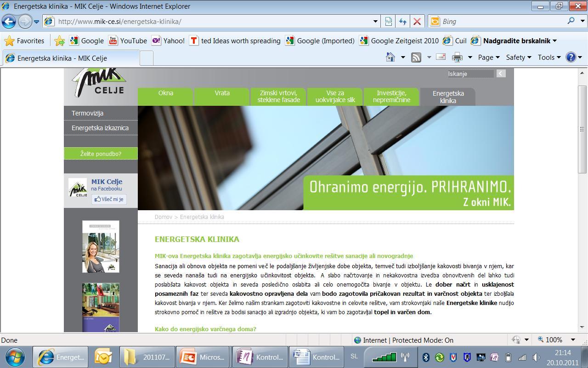Toggle Compatibility View icon
Image resolution: width=588 pixels, height=368 pixels.
(x=389, y=21)
